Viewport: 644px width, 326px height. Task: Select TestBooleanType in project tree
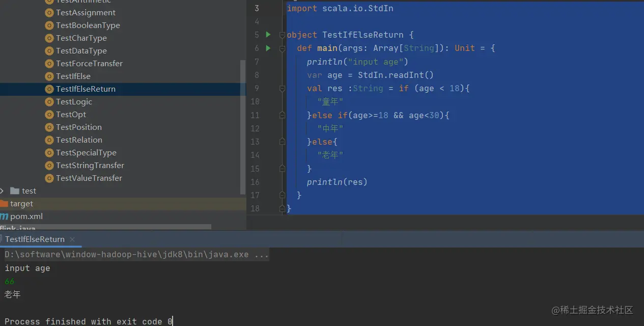point(88,25)
